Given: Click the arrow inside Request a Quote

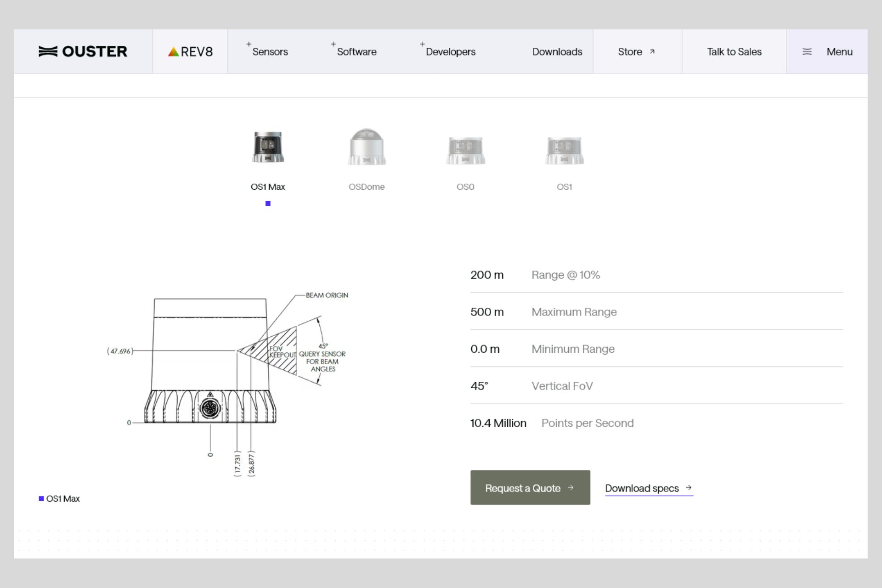Looking at the screenshot, I should (x=571, y=488).
